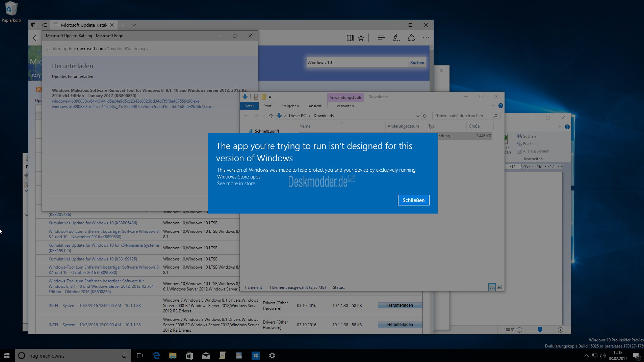Sort by the Name column header
Viewport: 644px width, 362px height.
(341, 126)
